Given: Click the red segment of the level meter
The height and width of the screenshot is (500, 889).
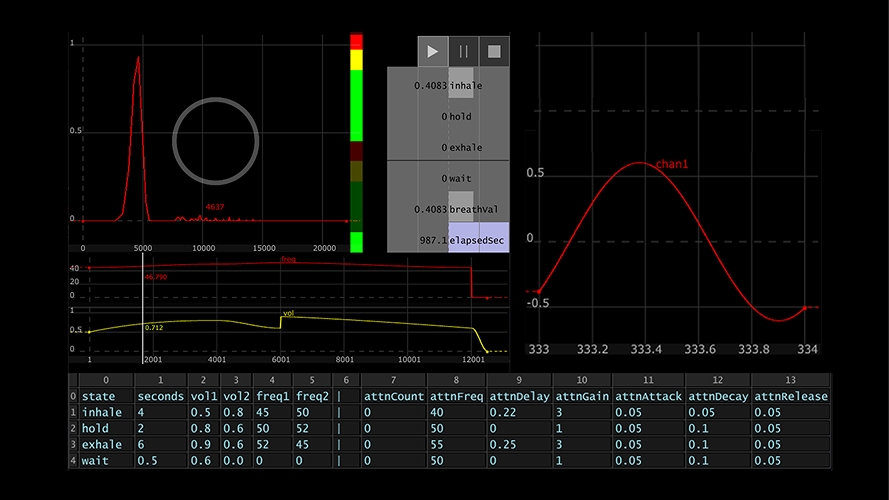Looking at the screenshot, I should [356, 41].
